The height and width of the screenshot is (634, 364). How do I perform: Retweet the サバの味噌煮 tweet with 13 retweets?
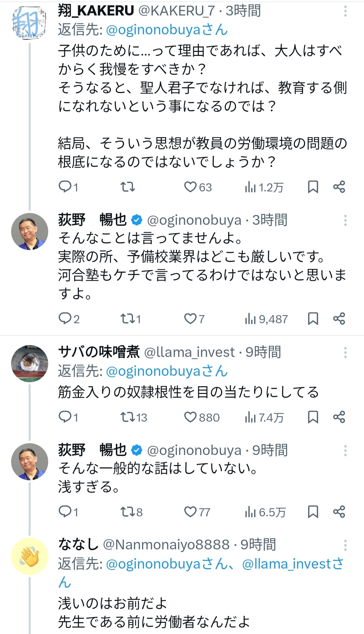[x=128, y=417]
